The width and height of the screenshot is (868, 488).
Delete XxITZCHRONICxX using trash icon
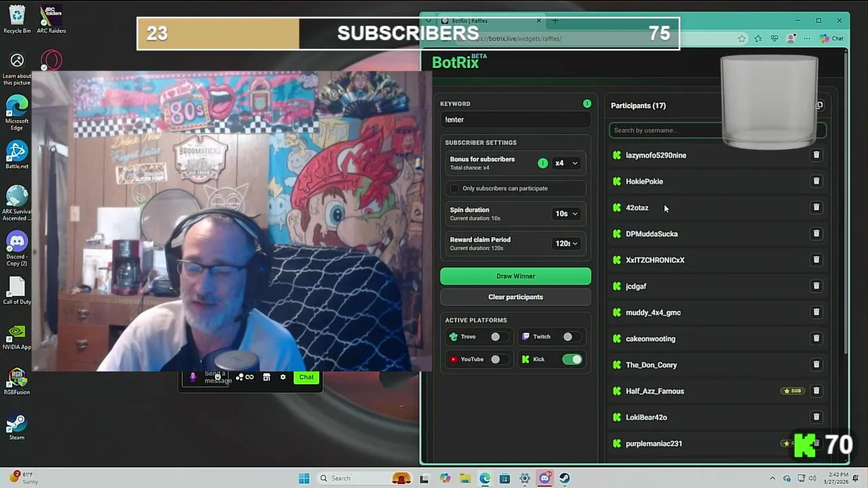(x=816, y=260)
